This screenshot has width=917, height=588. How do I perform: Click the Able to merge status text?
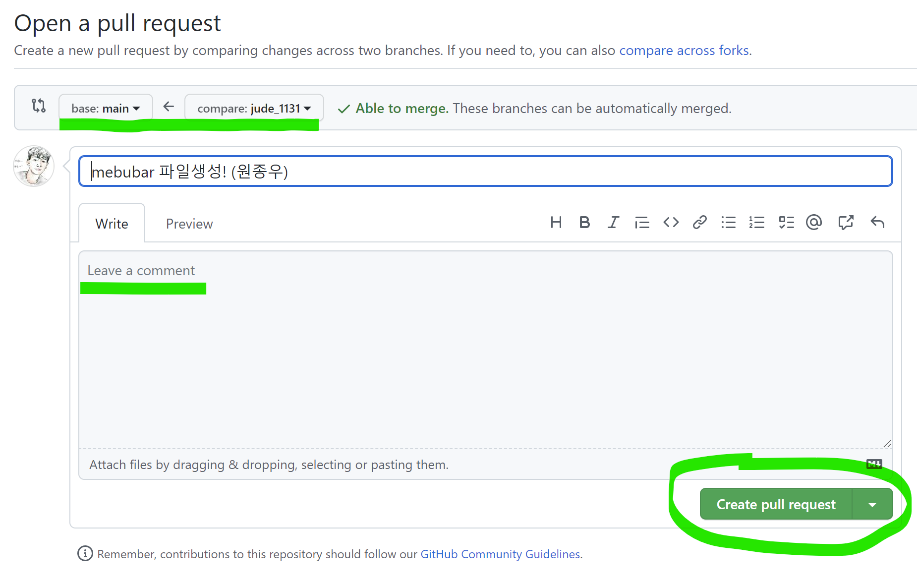402,108
